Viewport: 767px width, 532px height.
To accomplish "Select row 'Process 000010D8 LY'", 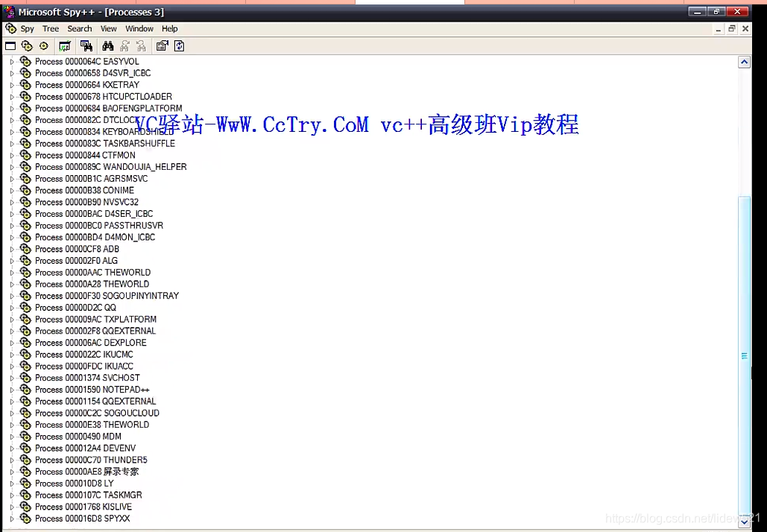I will coord(75,484).
